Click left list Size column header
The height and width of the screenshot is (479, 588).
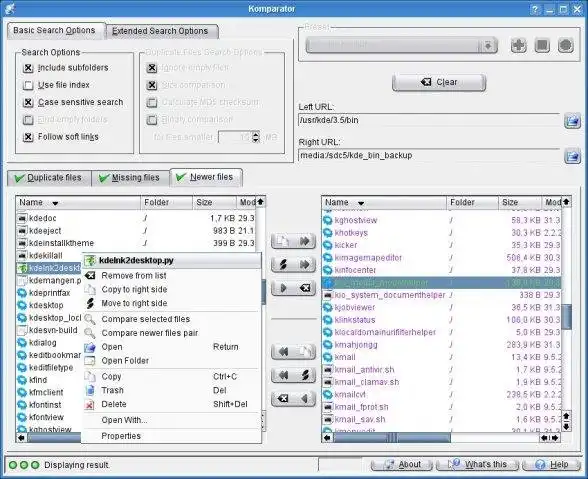point(214,203)
